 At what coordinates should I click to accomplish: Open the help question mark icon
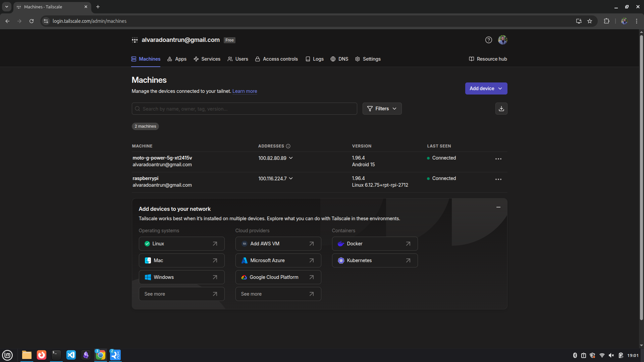[x=488, y=40]
